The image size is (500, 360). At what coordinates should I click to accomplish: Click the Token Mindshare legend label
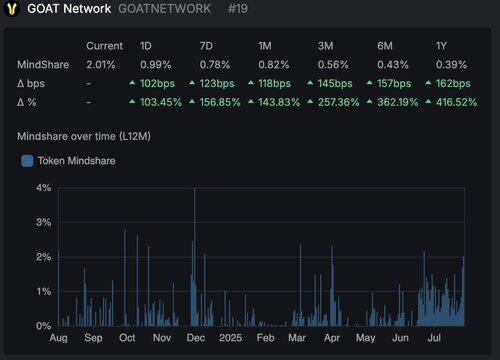point(76,161)
